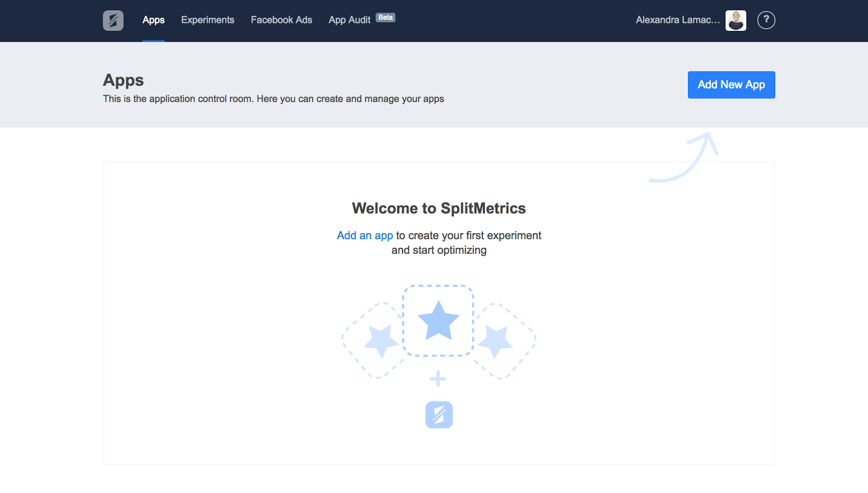The height and width of the screenshot is (493, 868).
Task: Open the Experiments tab
Action: [x=208, y=20]
